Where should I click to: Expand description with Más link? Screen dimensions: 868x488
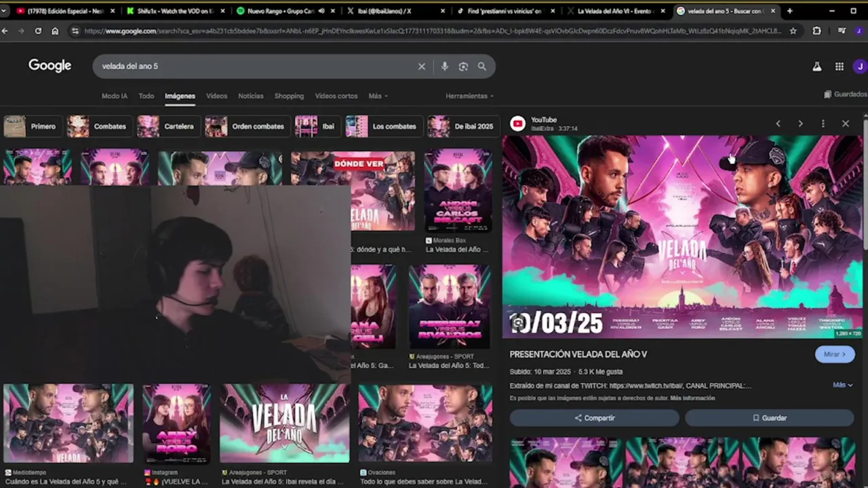(x=842, y=385)
